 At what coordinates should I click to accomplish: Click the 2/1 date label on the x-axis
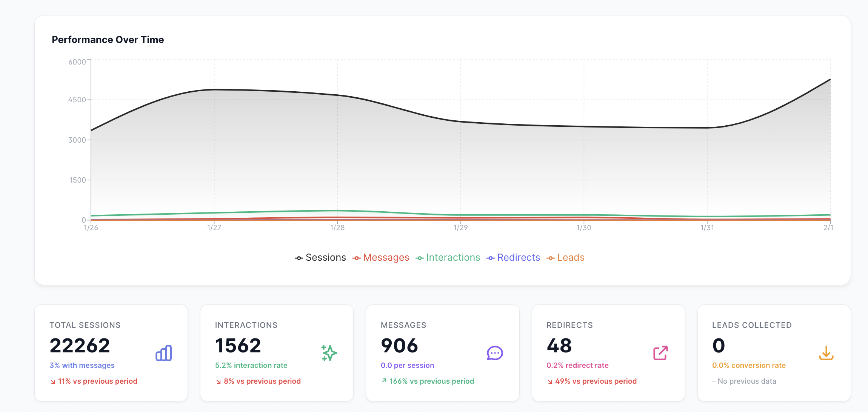(828, 228)
